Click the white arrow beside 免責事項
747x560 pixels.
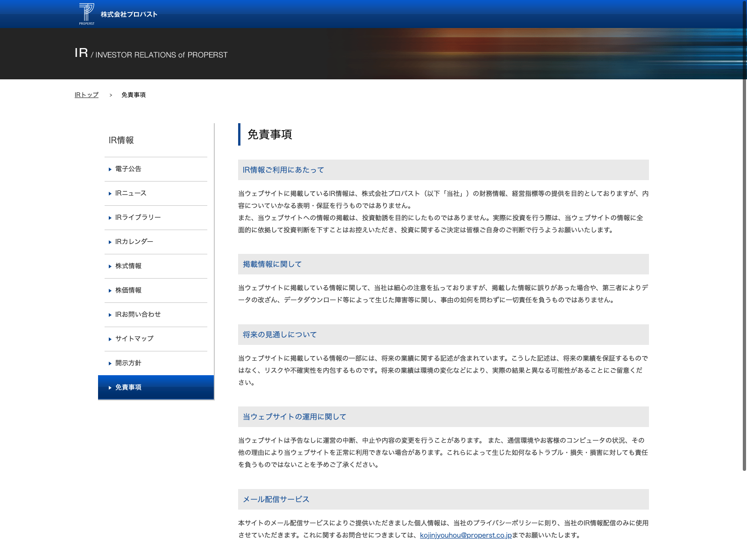(x=110, y=388)
